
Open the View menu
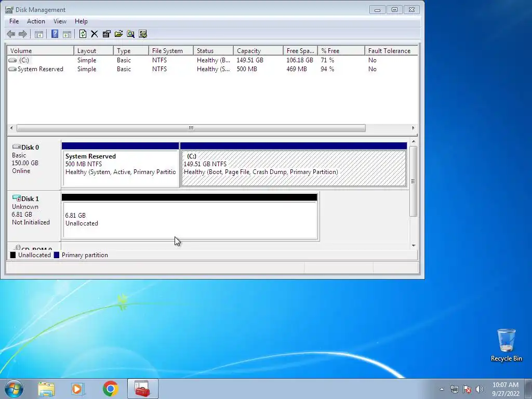click(x=60, y=21)
